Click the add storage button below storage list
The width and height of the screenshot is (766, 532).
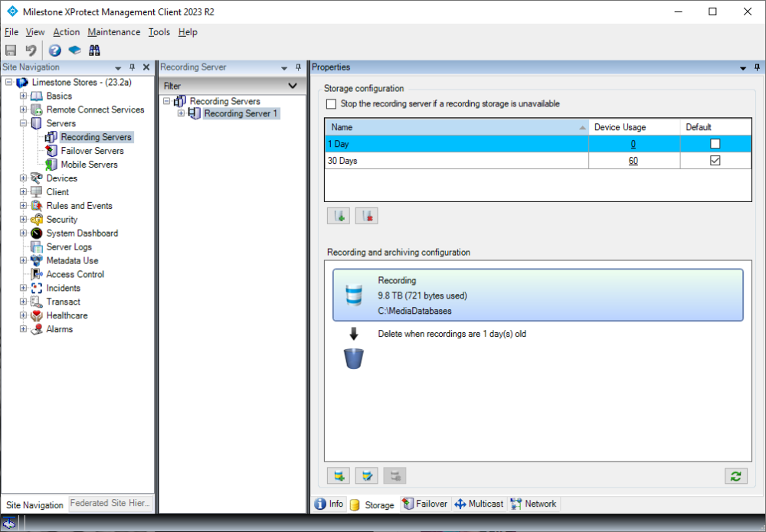(338, 216)
